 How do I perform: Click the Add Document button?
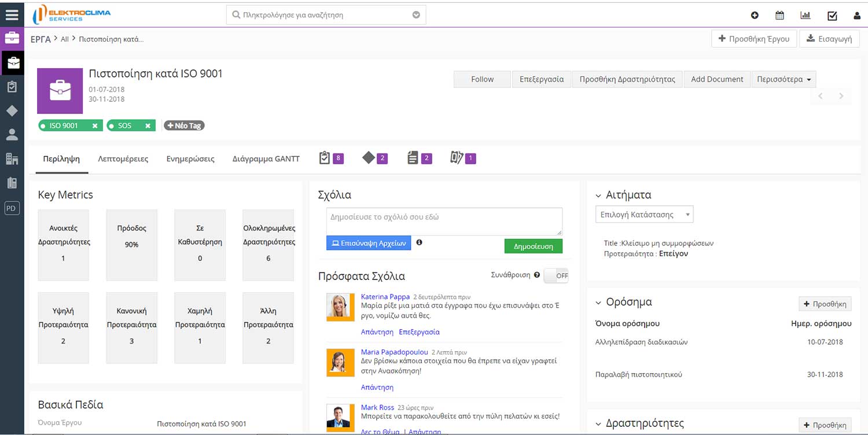pos(717,79)
